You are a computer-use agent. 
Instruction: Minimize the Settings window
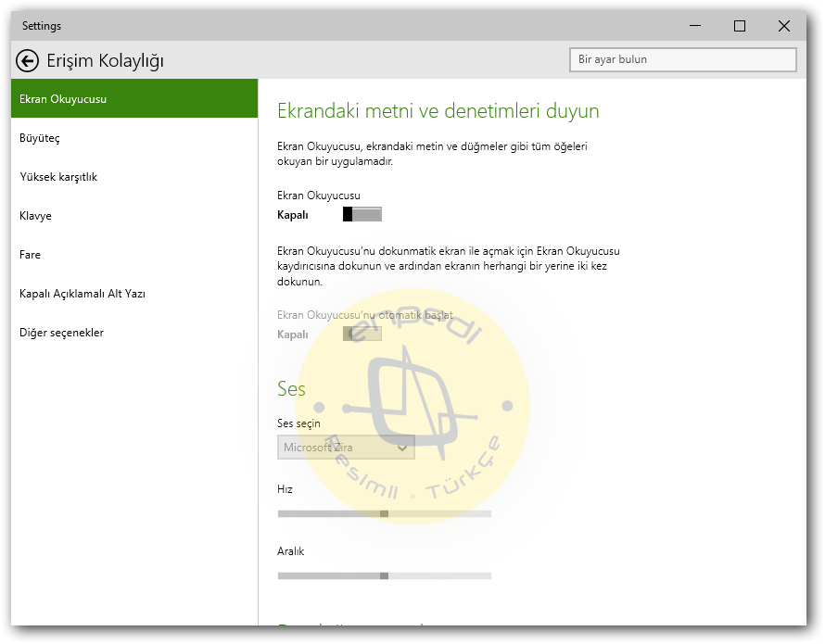point(695,26)
